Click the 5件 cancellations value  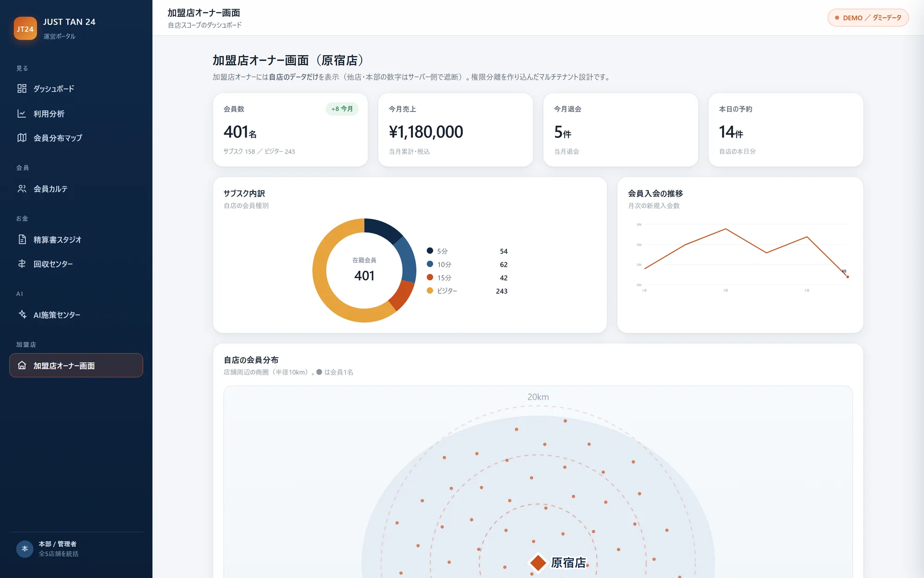[x=563, y=132]
